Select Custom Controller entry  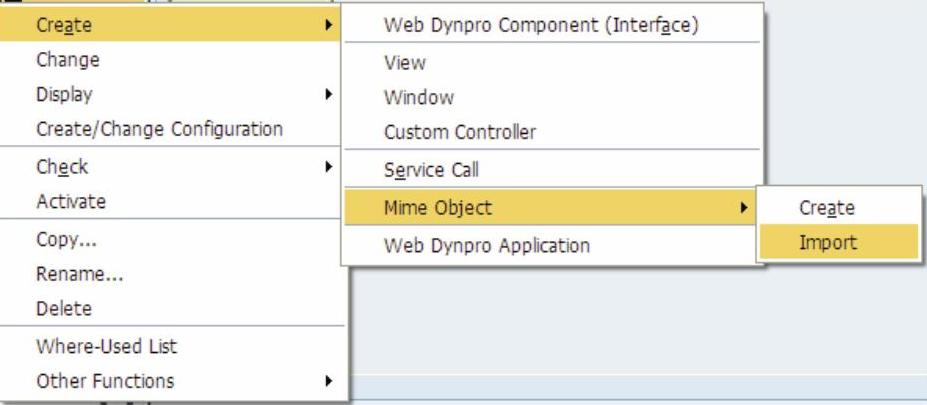[552, 132]
